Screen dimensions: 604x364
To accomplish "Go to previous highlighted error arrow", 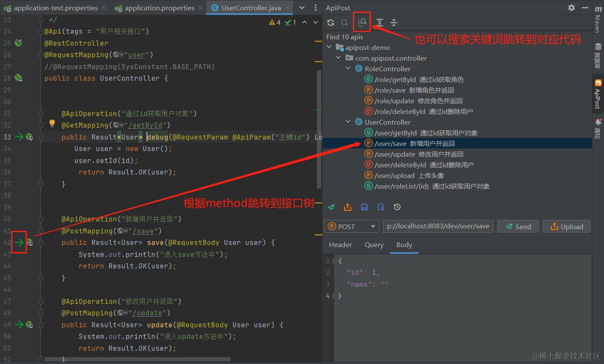I will 305,22.
